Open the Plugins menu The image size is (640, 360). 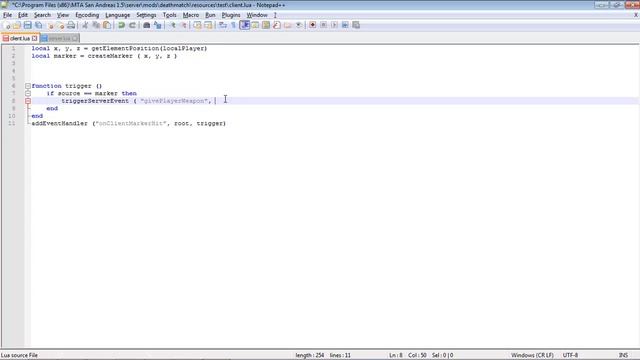pyautogui.click(x=231, y=15)
